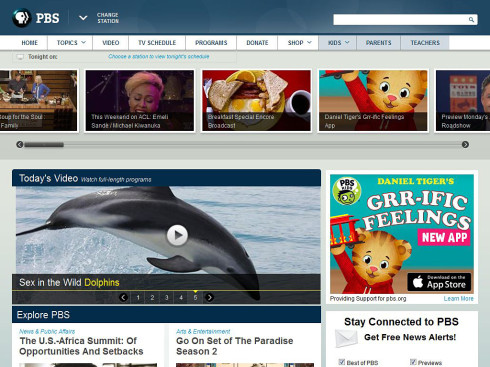The image size is (490, 367).
Task: Open the TV Schedule menu item
Action: point(157,43)
